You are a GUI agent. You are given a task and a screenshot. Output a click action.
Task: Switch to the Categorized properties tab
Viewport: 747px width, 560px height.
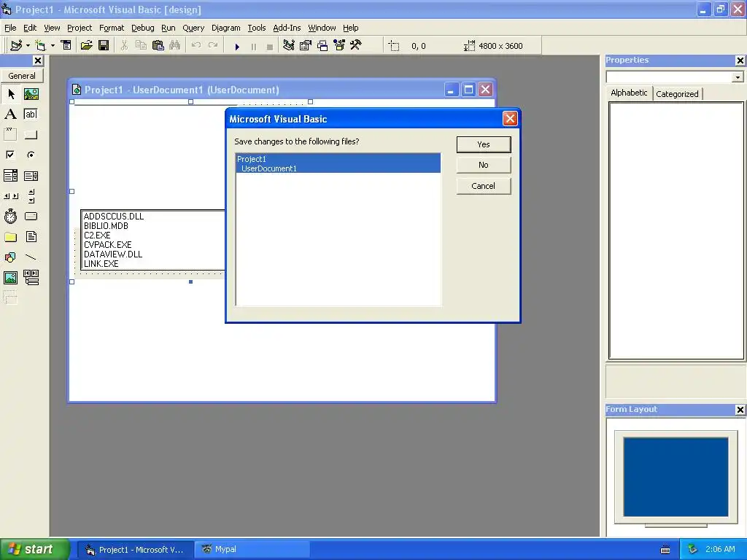click(677, 94)
